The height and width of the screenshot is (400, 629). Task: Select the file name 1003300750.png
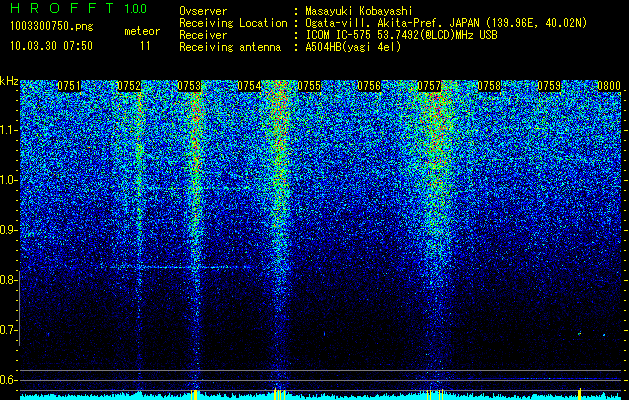(52, 27)
